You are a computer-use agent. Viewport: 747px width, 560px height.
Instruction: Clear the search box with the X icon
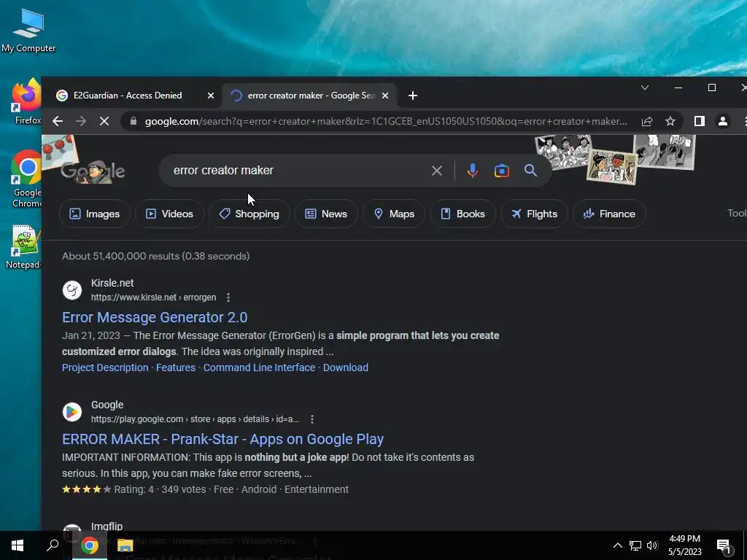click(x=437, y=171)
